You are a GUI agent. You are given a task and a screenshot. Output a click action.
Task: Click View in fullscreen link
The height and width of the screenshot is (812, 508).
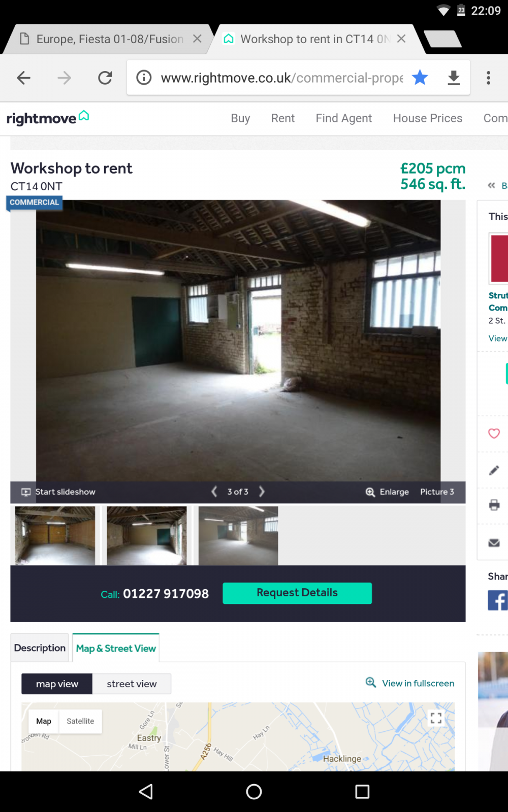pos(418,683)
